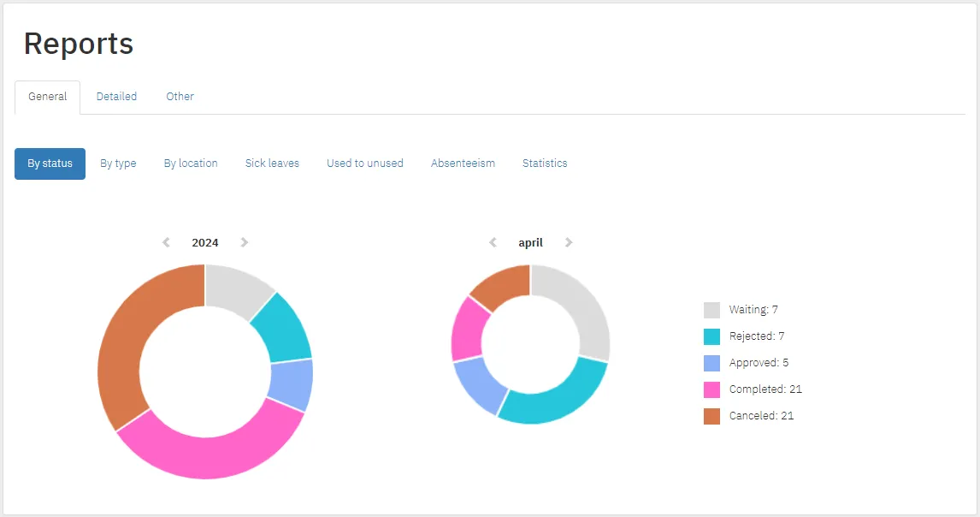Click the Reports page heading
Image resolution: width=980 pixels, height=517 pixels.
tap(79, 44)
